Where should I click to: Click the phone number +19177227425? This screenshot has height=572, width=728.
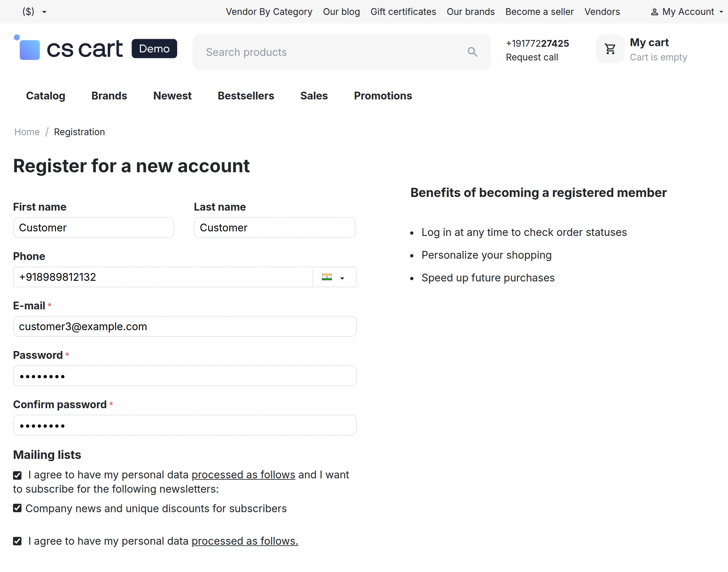(537, 43)
